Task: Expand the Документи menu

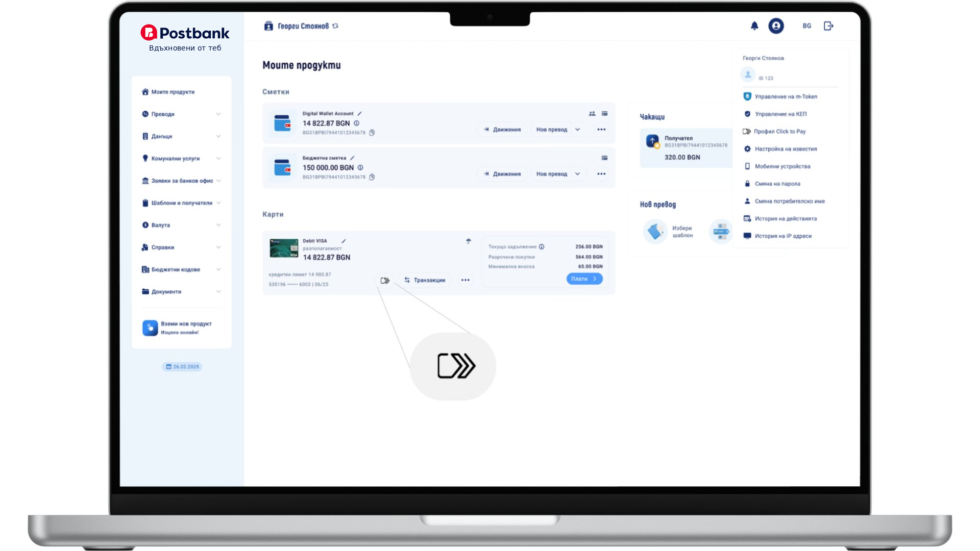Action: [x=181, y=292]
